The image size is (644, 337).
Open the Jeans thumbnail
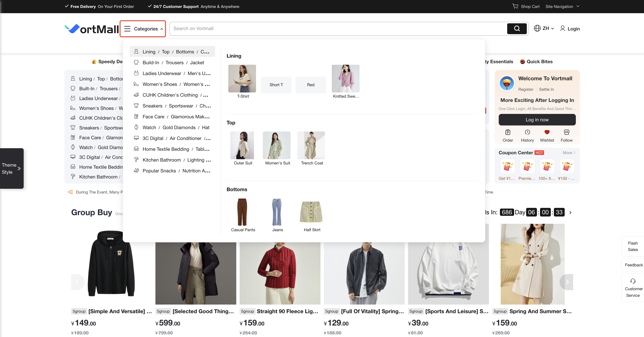point(277,212)
